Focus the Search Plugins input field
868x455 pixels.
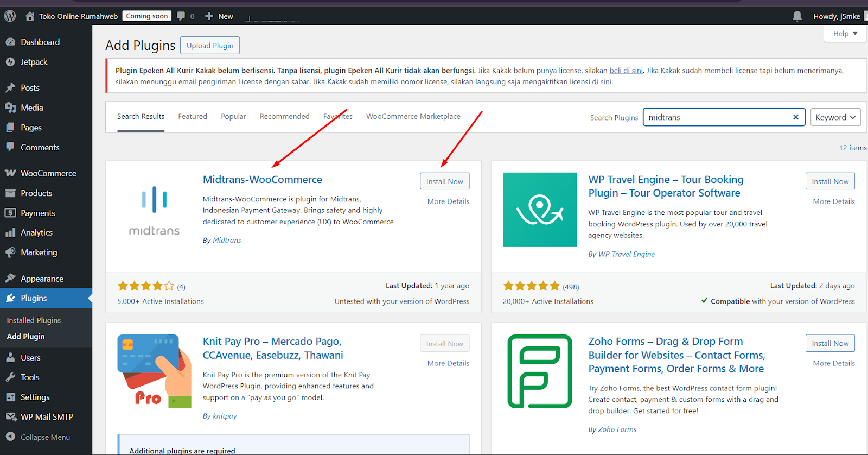click(x=716, y=117)
